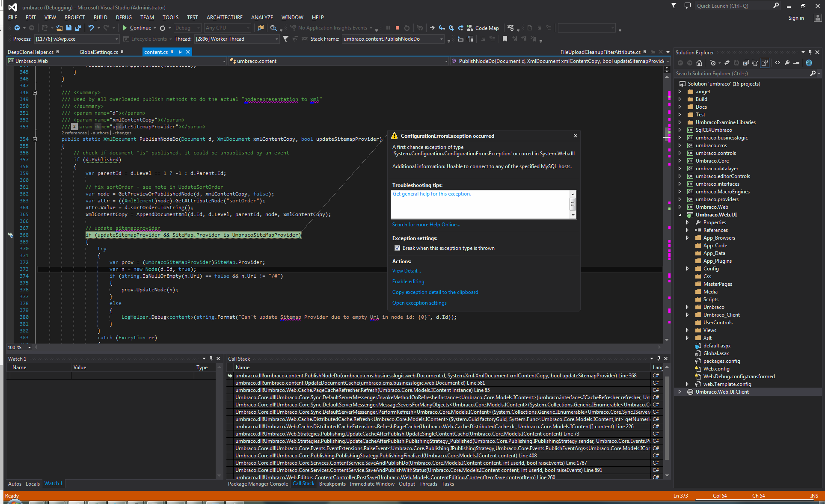The height and width of the screenshot is (504, 825).
Task: Click Show Next Statement arrow icon
Action: point(432,28)
